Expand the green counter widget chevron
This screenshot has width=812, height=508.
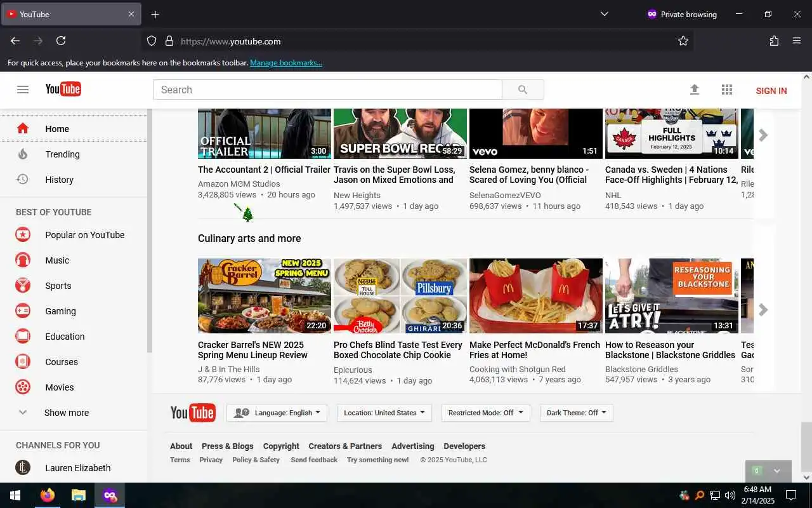click(776, 471)
